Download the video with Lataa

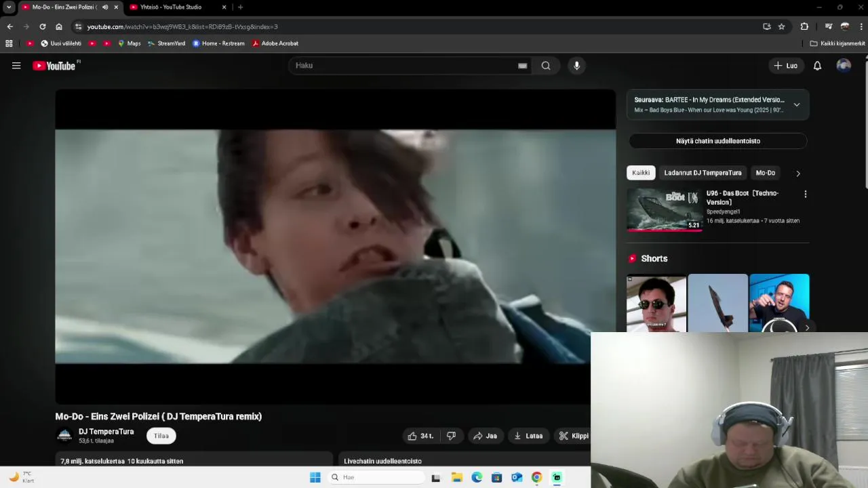528,436
